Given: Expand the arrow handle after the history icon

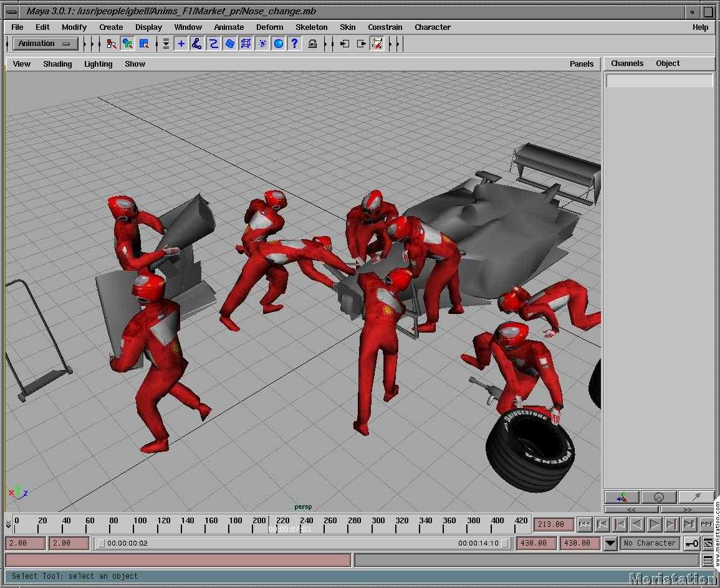Looking at the screenshot, I should coord(391,44).
